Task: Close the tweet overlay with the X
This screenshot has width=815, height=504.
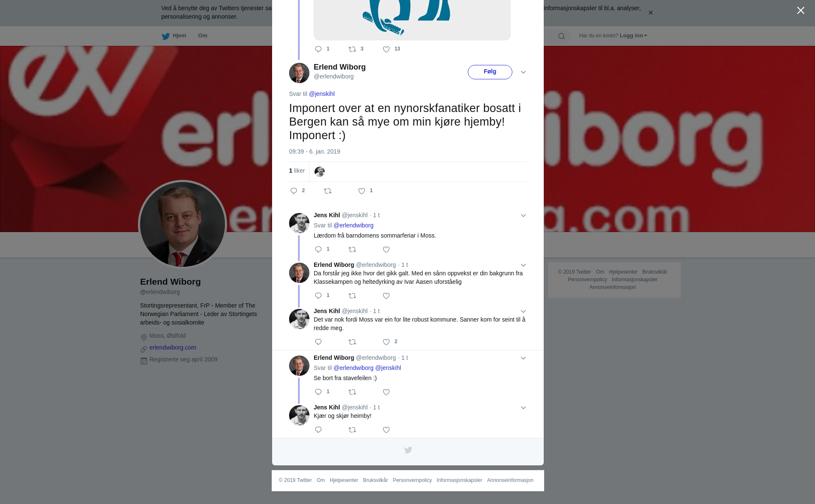Action: pyautogui.click(x=801, y=11)
